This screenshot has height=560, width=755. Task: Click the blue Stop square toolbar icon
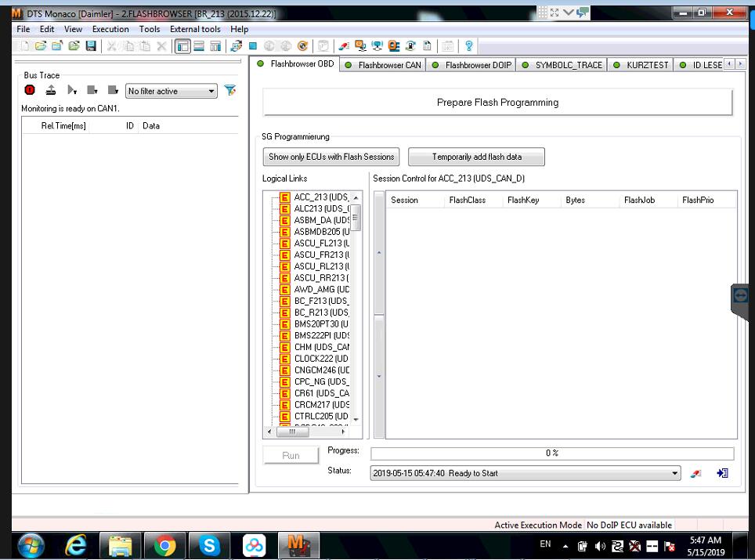click(253, 46)
